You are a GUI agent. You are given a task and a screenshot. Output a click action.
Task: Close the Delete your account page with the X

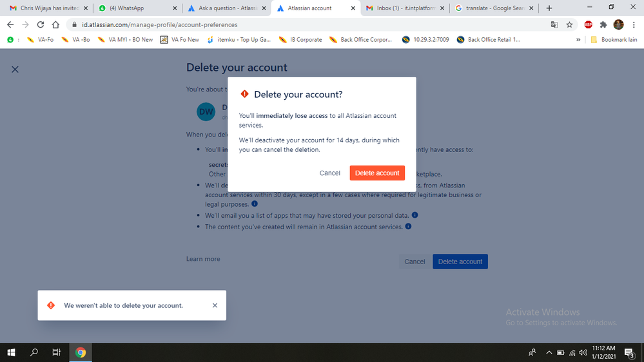tap(15, 70)
